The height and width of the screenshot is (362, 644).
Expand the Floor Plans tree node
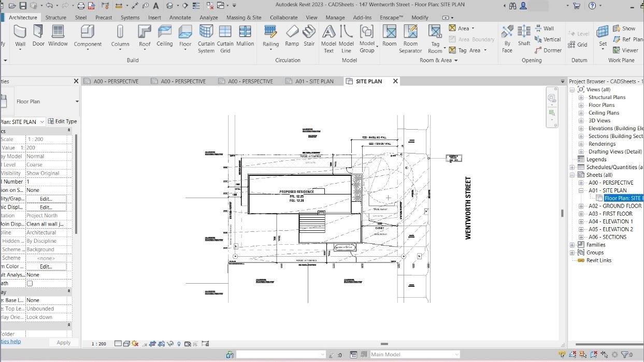[581, 105]
